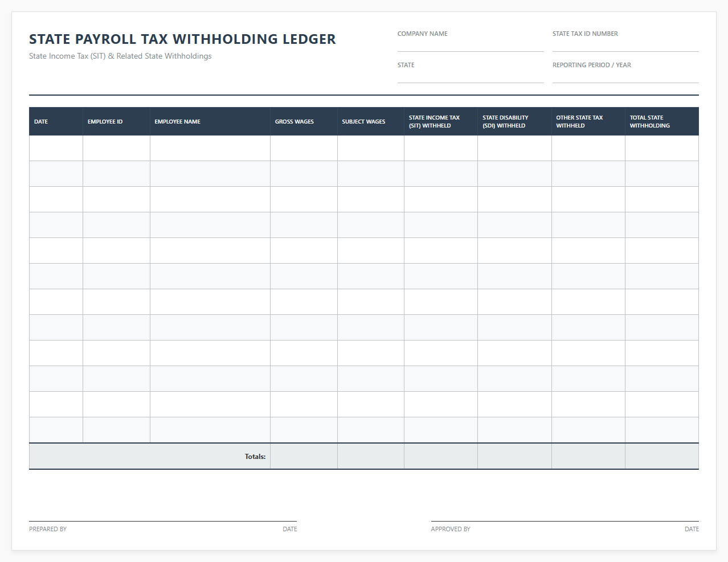Click the Totals cell under SDI Withheld
Viewport: 728px width, 562px height.
pos(514,457)
